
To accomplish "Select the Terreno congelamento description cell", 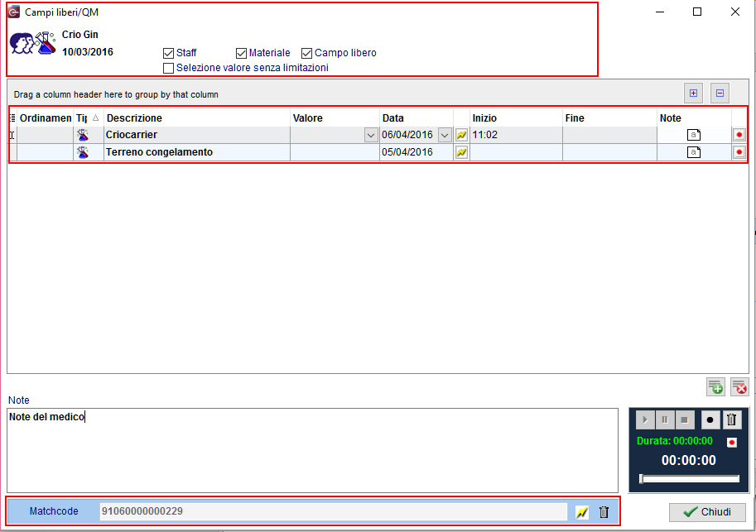I will (x=197, y=152).
